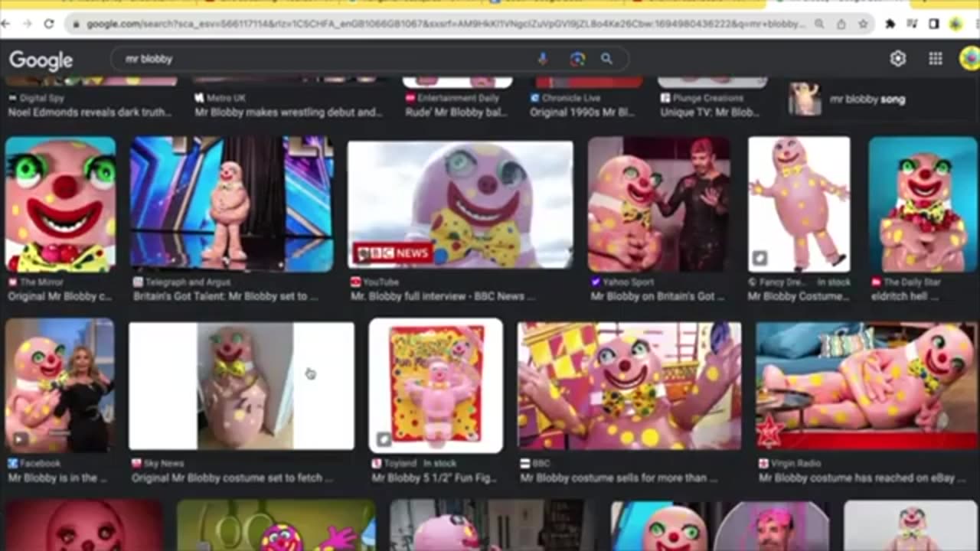The width and height of the screenshot is (980, 551).
Task: Click the 'Sky News' source label
Action: click(x=164, y=464)
